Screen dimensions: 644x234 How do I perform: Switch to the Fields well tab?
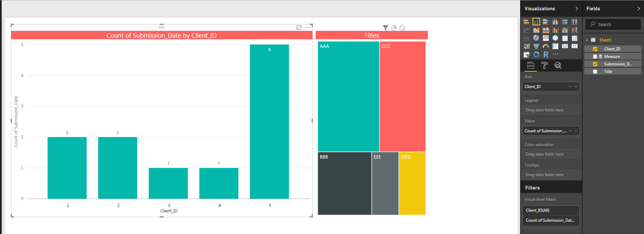coord(531,65)
